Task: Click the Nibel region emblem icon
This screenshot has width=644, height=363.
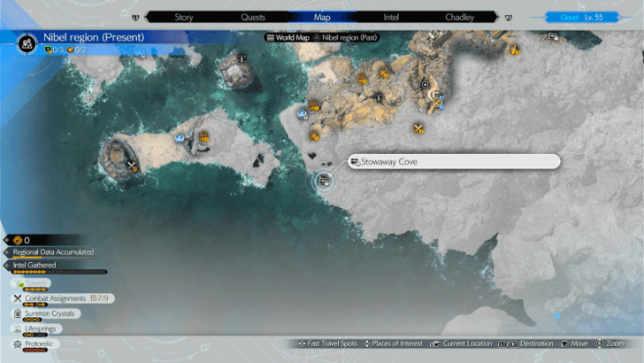Action: coord(28,41)
